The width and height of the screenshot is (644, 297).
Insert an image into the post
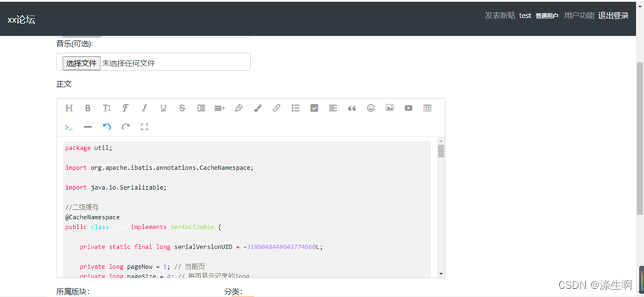tap(389, 108)
